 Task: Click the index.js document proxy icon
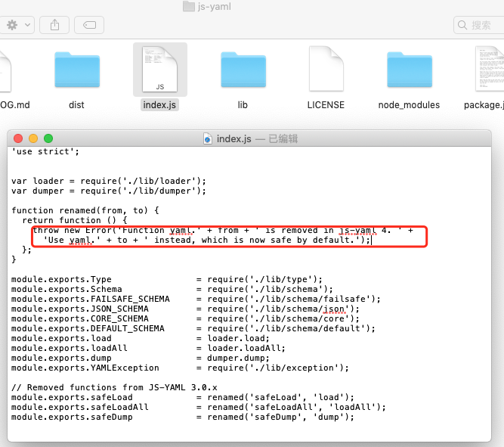[x=208, y=138]
